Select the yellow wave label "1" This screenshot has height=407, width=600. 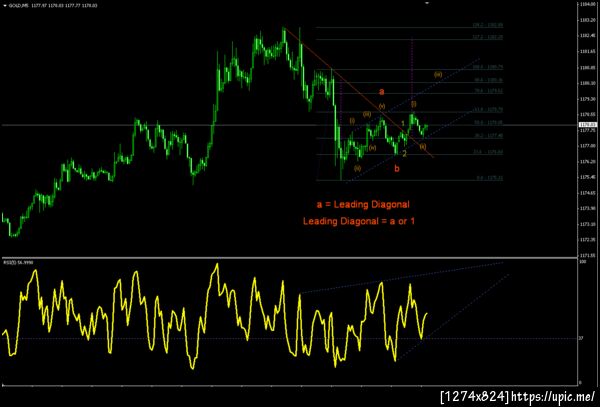pos(403,123)
